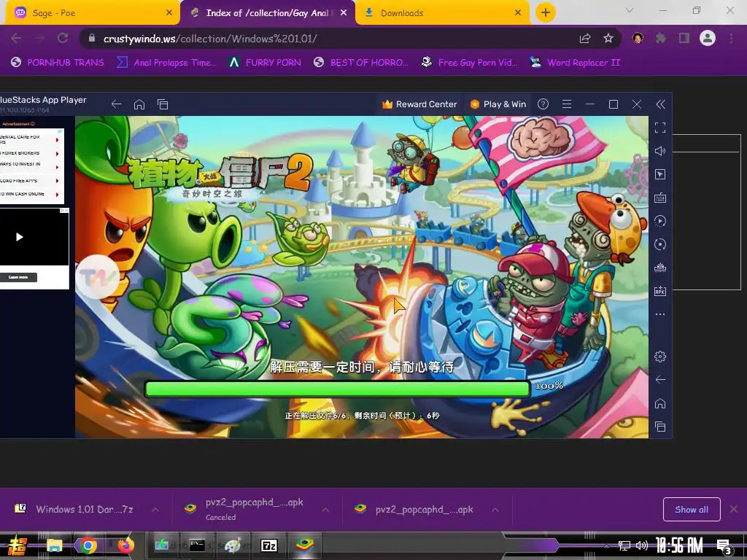Click the lock cursor icon in BlueStacks sidebar
The width and height of the screenshot is (747, 560).
click(659, 174)
